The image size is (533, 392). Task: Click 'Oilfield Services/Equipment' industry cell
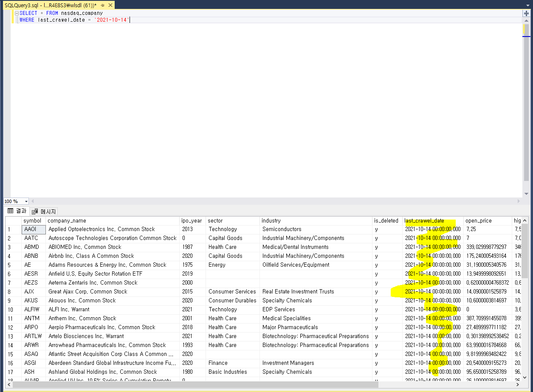[x=316, y=265]
